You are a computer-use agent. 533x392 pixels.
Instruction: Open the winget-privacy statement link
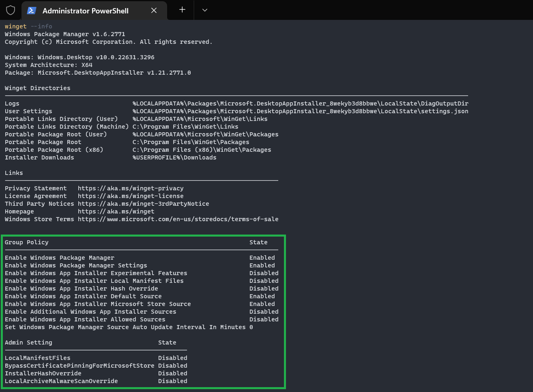(131, 188)
